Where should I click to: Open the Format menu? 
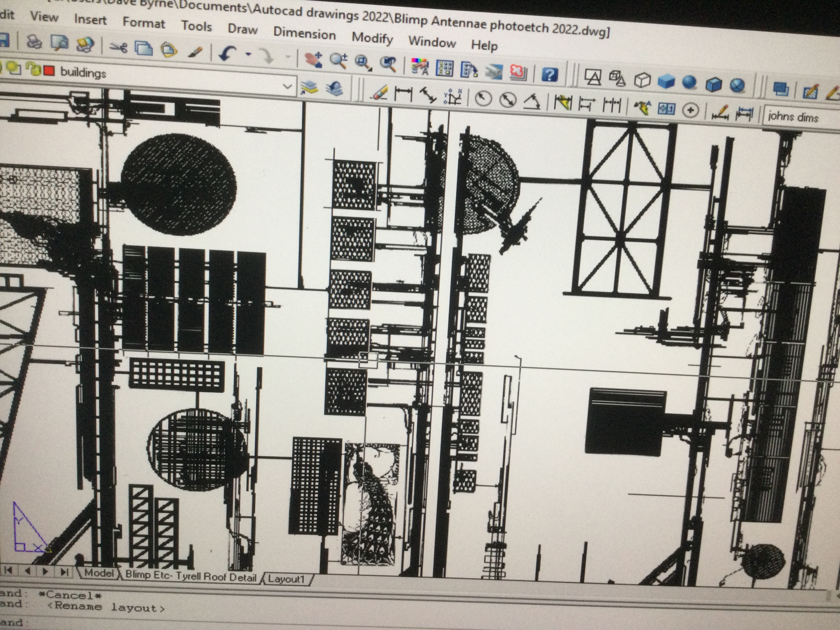pos(144,23)
